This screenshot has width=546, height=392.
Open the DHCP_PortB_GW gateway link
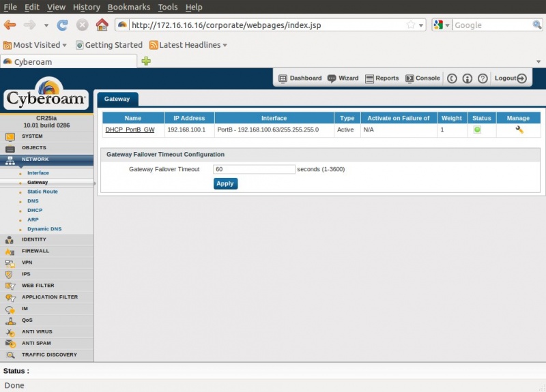[130, 130]
